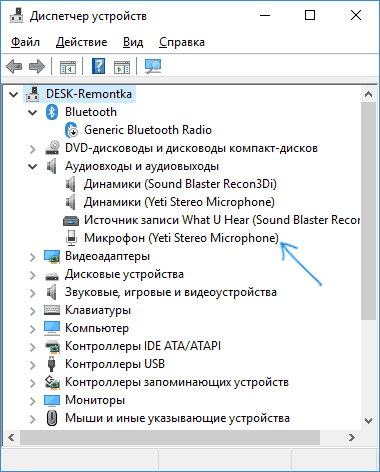Click the Контроллеры запоминающих устройств icon
Screen dimensions: 380x472
52,382
